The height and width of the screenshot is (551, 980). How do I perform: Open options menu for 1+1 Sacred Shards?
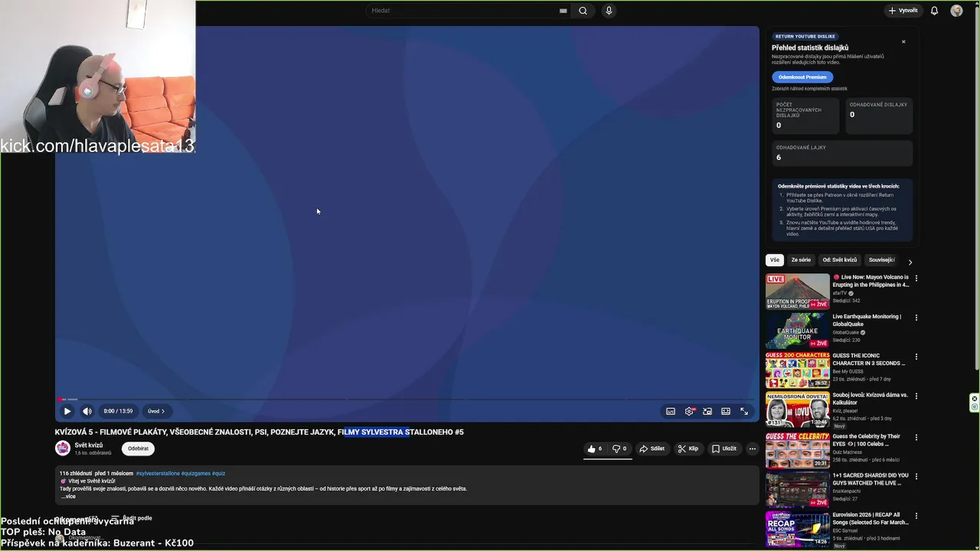916,476
